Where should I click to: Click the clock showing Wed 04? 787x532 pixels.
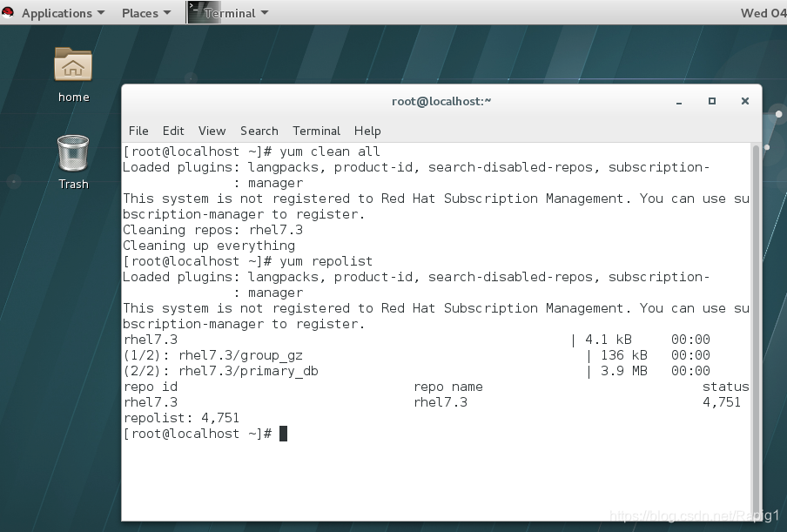[x=763, y=13]
